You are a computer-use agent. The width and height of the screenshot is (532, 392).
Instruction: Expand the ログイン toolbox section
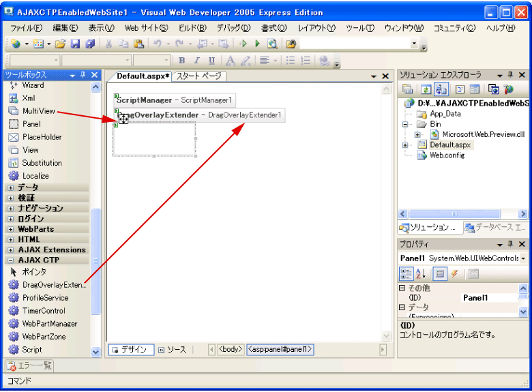[10, 219]
